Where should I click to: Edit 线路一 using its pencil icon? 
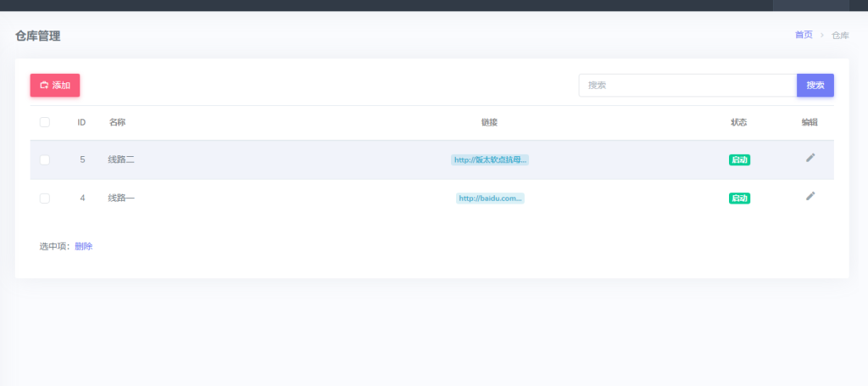tap(810, 197)
